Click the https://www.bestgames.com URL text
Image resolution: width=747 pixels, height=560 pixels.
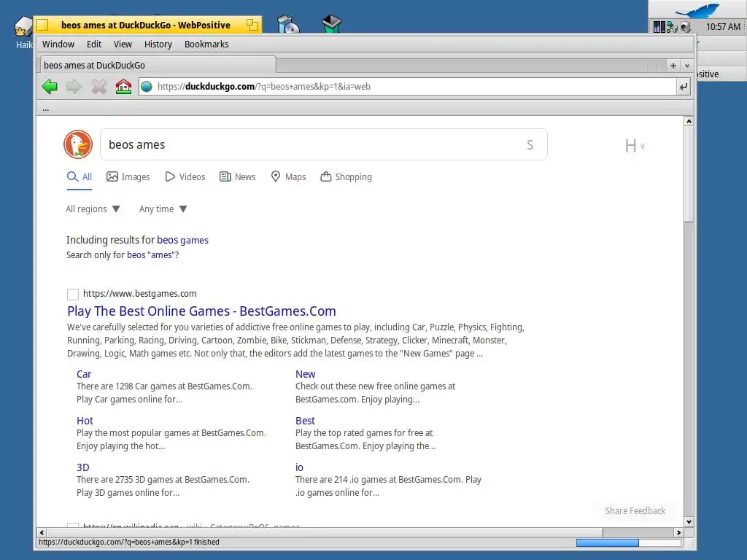(x=139, y=294)
